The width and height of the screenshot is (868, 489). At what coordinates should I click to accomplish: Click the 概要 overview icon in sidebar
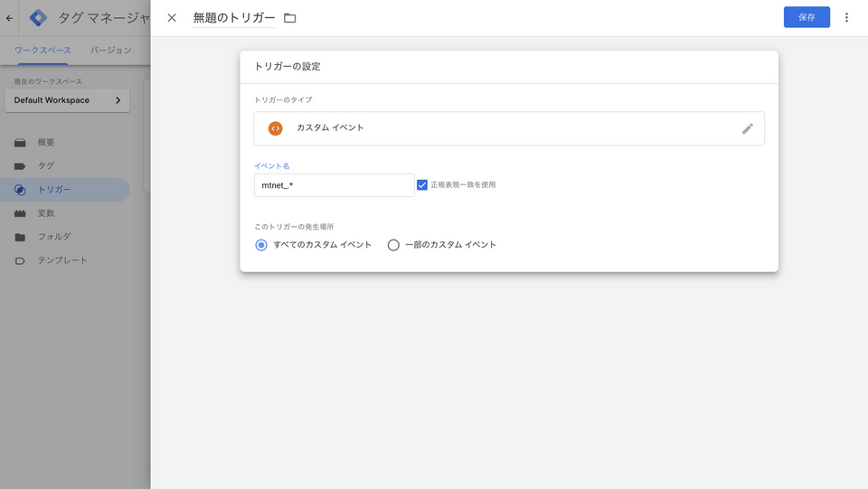pos(20,143)
